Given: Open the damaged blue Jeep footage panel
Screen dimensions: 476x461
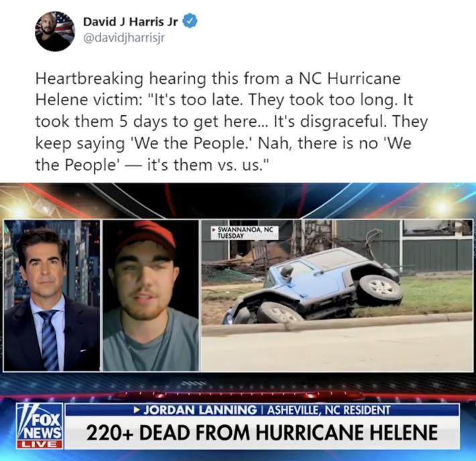Looking at the screenshot, I should [x=337, y=295].
